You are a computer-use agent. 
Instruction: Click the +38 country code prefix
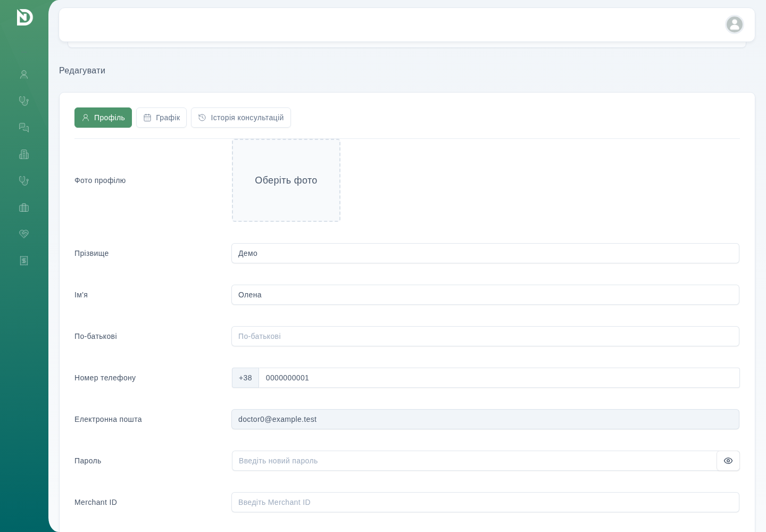tap(245, 378)
